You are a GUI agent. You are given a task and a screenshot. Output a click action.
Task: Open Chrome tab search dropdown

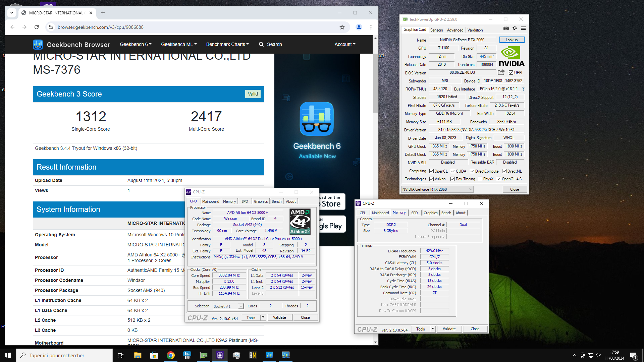(12, 13)
